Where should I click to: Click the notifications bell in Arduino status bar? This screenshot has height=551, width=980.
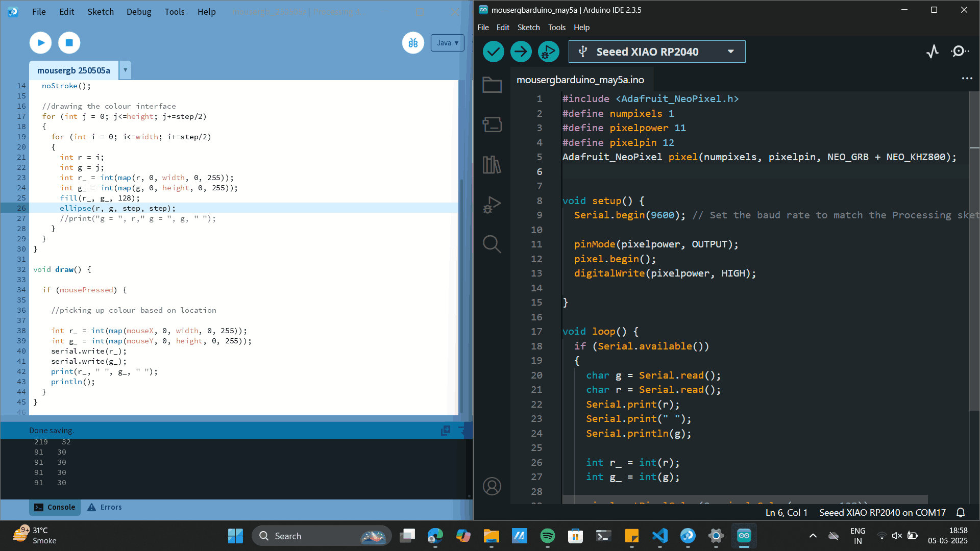(961, 513)
